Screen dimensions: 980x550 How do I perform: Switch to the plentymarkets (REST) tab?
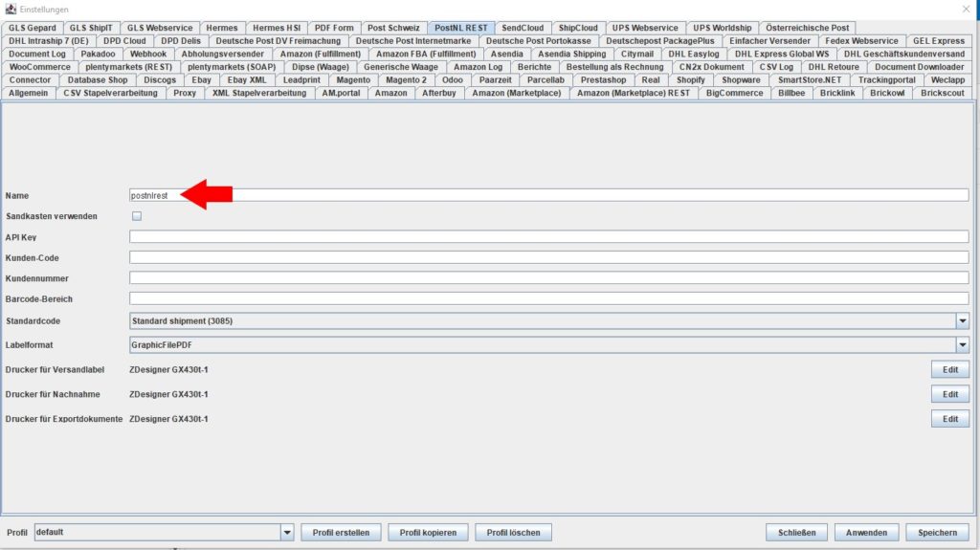click(129, 67)
